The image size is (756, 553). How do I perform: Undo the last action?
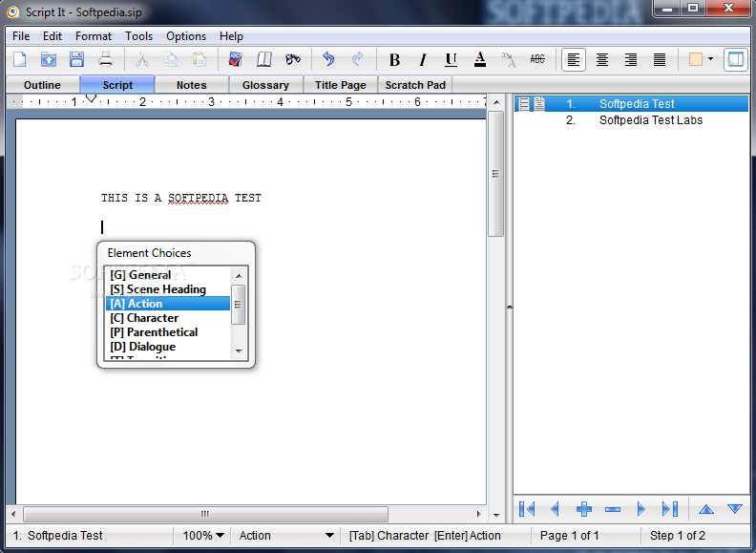coord(328,59)
